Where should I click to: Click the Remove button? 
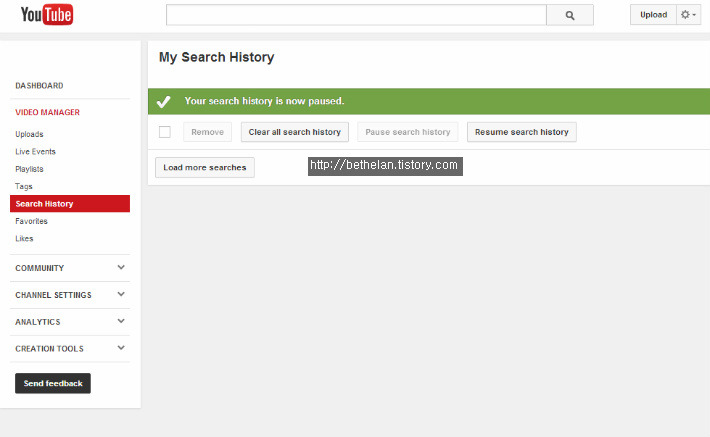coord(207,132)
